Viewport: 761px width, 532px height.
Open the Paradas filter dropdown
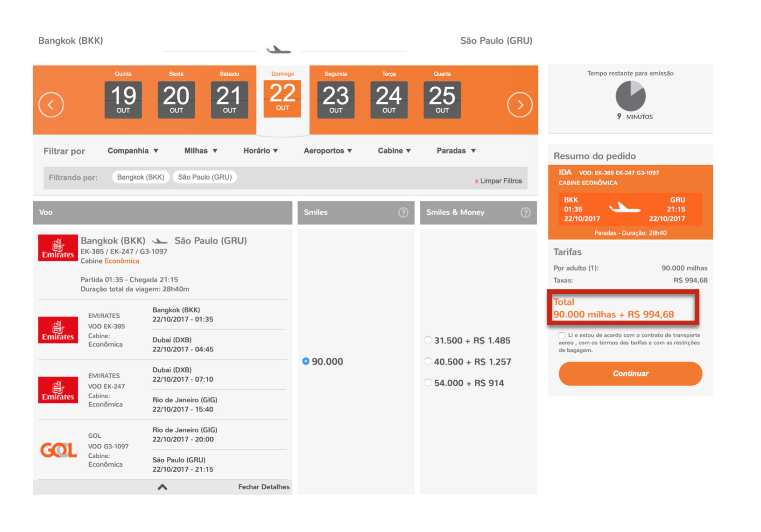[x=456, y=151]
